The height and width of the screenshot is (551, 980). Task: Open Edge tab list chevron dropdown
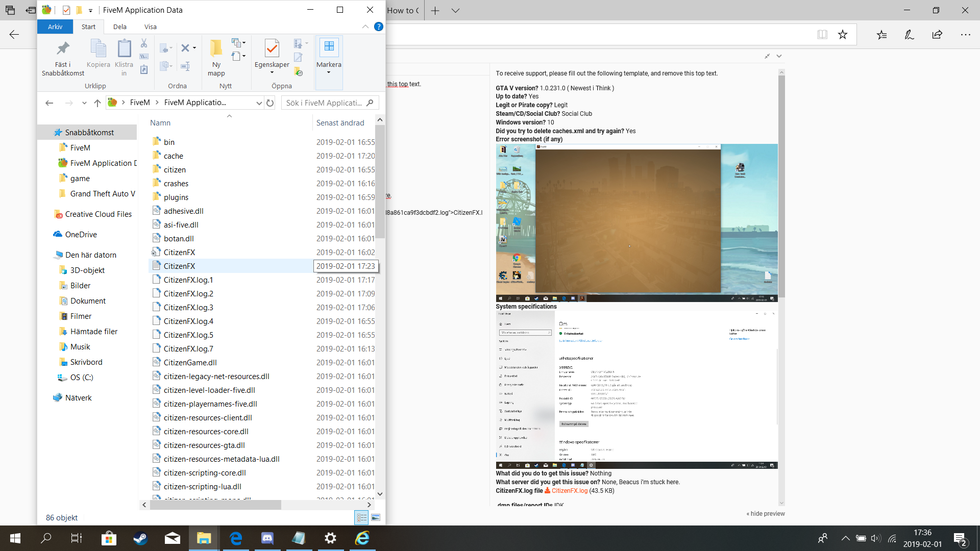455,10
